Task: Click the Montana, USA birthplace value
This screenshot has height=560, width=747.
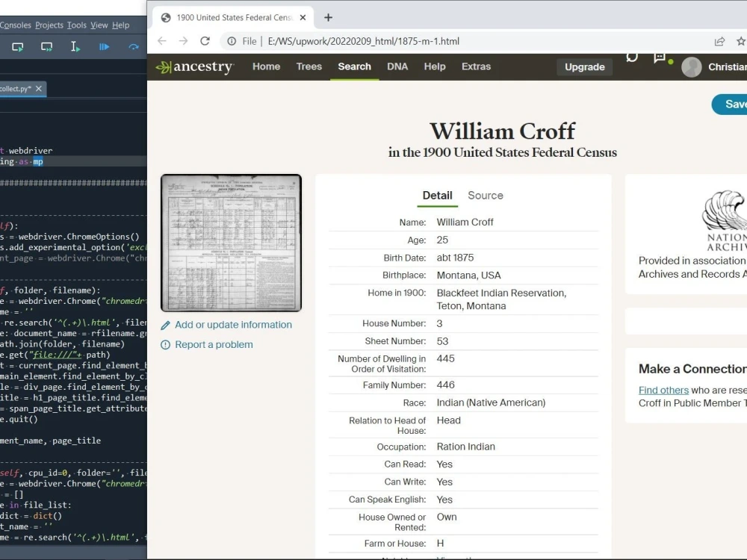Action: point(469,276)
